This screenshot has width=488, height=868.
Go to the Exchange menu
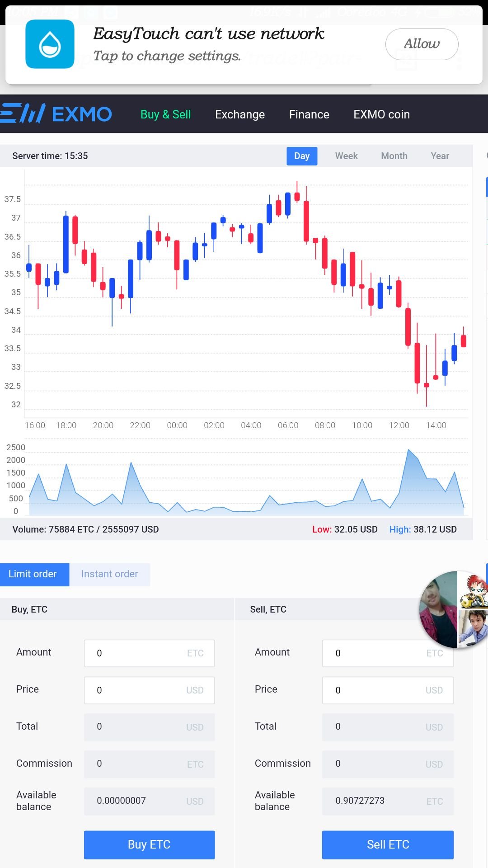pyautogui.click(x=240, y=114)
